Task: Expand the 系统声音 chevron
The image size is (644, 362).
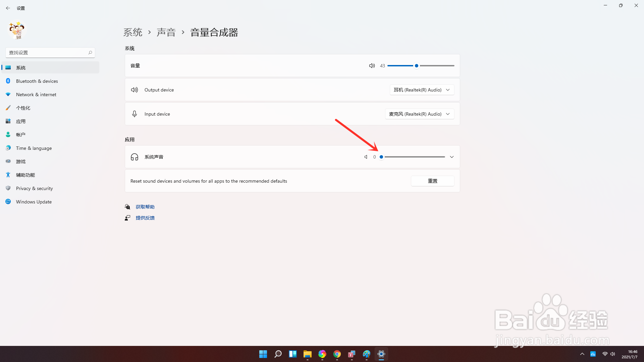Action: (451, 157)
